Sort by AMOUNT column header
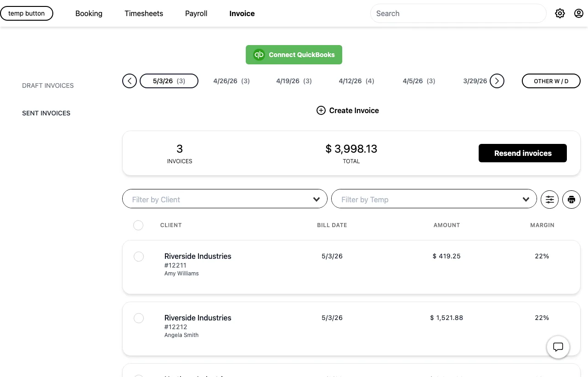588x377 pixels. pyautogui.click(x=447, y=225)
